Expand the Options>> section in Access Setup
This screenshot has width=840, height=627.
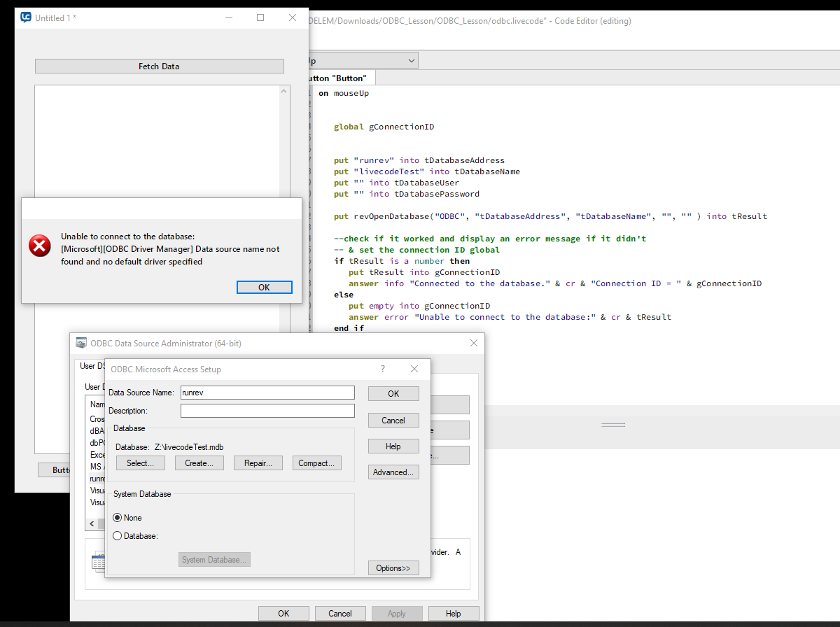393,568
